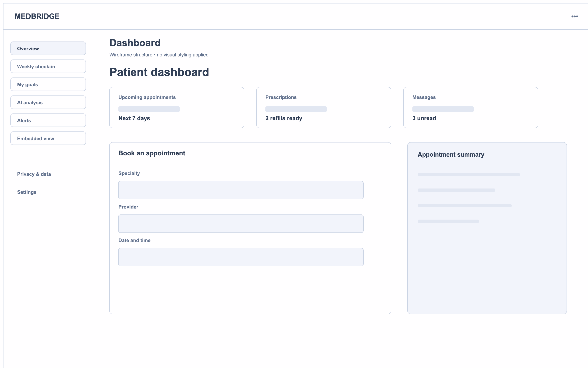This screenshot has height=368, width=588.
Task: Select the Overview sidebar item
Action: (x=48, y=48)
